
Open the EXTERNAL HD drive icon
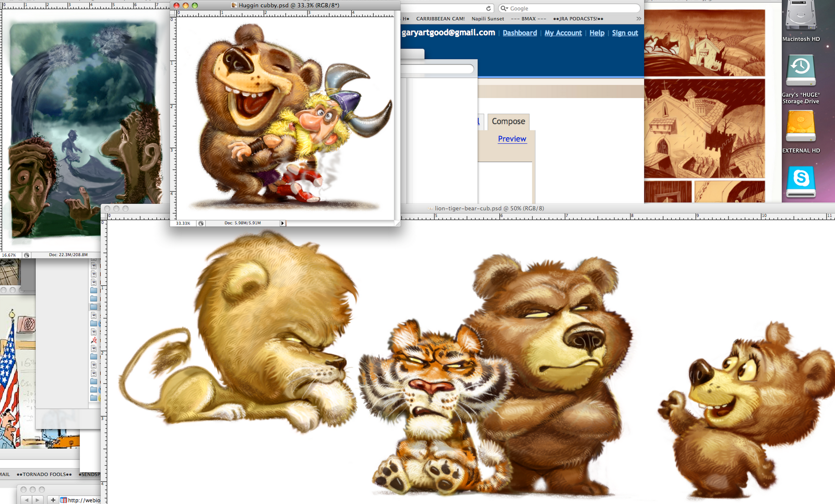801,126
